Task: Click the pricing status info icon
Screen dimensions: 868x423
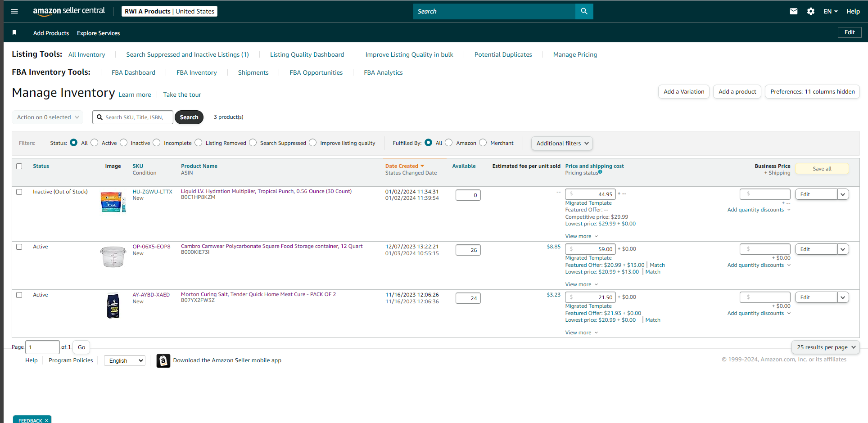Action: pyautogui.click(x=600, y=172)
